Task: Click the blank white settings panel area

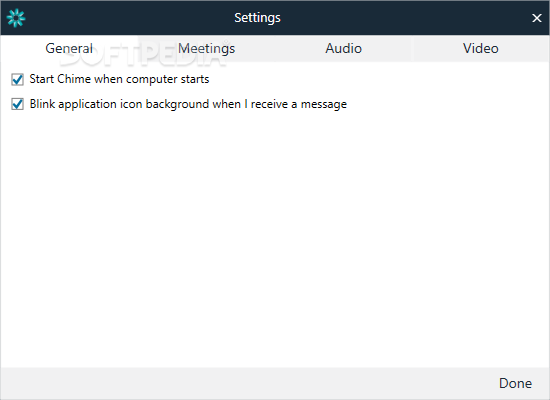Action: [x=275, y=239]
